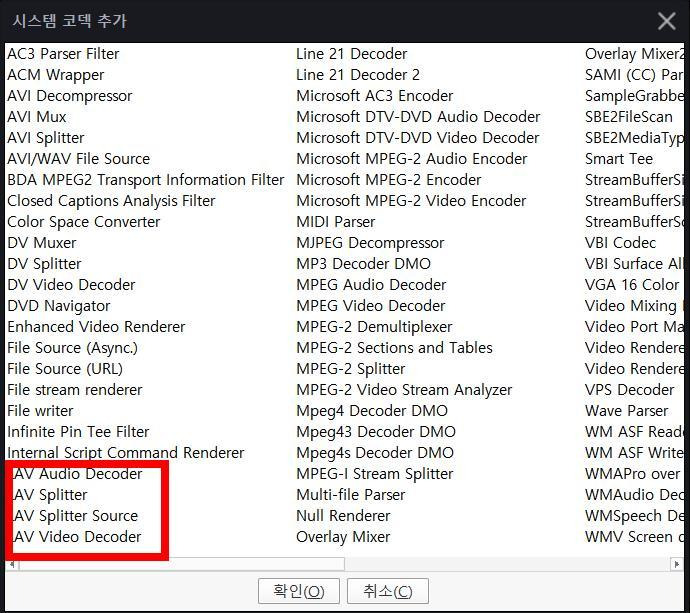
Task: Click the 취소(C) button
Action: [388, 591]
